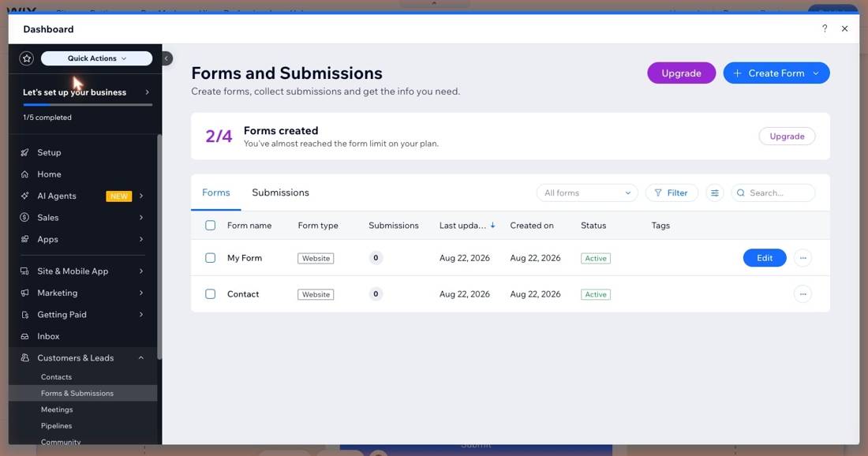Check the Contact row checkbox
The height and width of the screenshot is (456, 868).
pyautogui.click(x=211, y=293)
